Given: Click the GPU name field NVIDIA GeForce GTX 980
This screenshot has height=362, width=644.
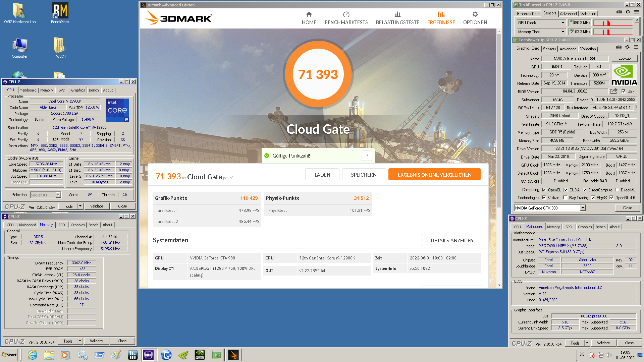Looking at the screenshot, I should [575, 58].
